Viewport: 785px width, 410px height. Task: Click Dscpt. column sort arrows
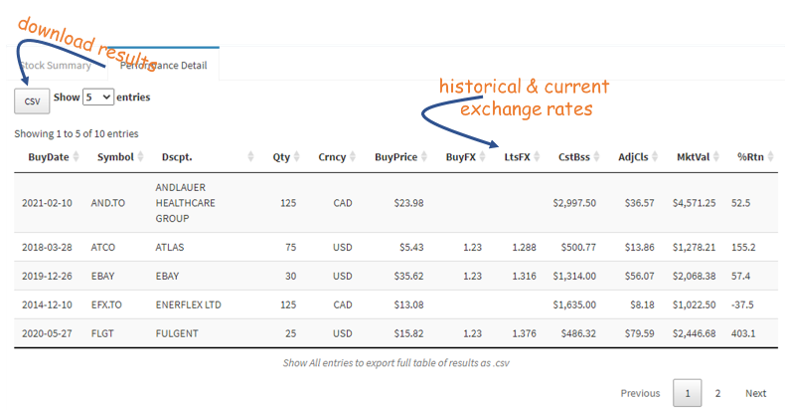[x=251, y=157]
